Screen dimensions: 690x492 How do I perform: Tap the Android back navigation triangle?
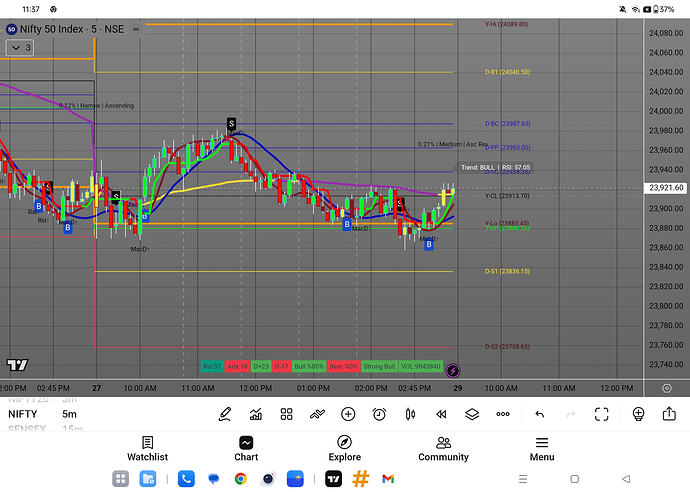coord(626,479)
